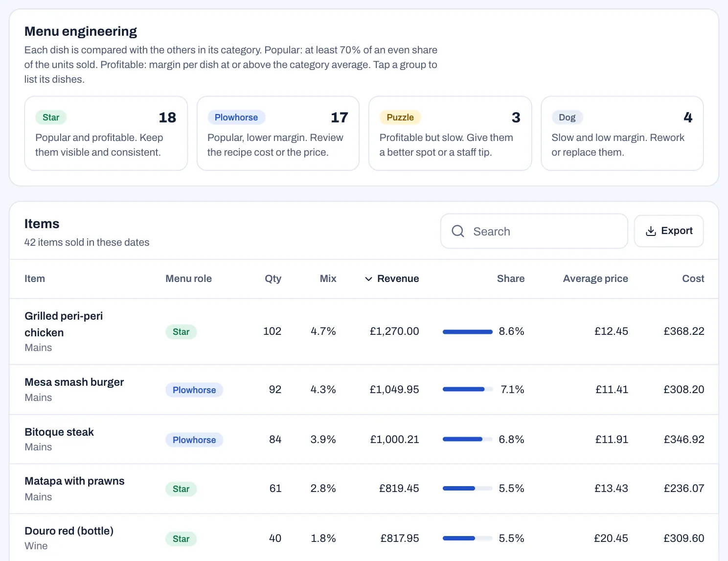Sort by the Revenue column header
The width and height of the screenshot is (728, 561).
point(392,279)
